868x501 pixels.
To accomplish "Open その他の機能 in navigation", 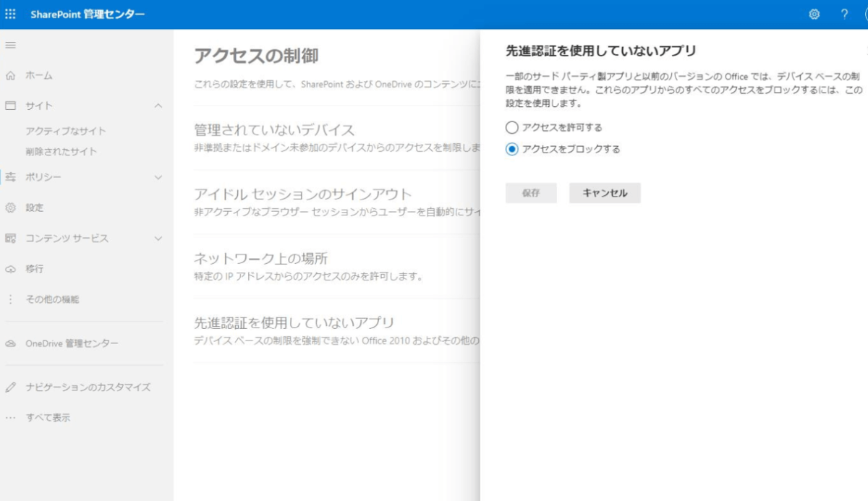I will [52, 299].
